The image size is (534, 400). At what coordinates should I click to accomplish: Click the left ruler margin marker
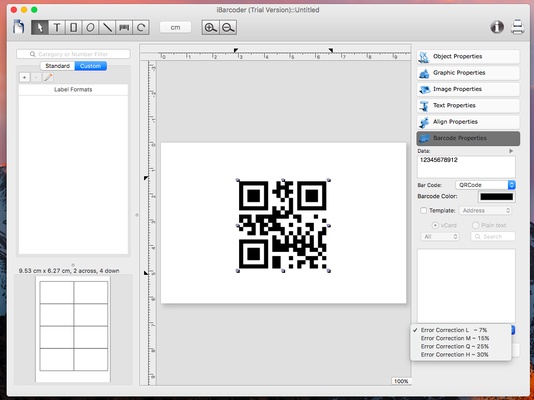click(236, 50)
